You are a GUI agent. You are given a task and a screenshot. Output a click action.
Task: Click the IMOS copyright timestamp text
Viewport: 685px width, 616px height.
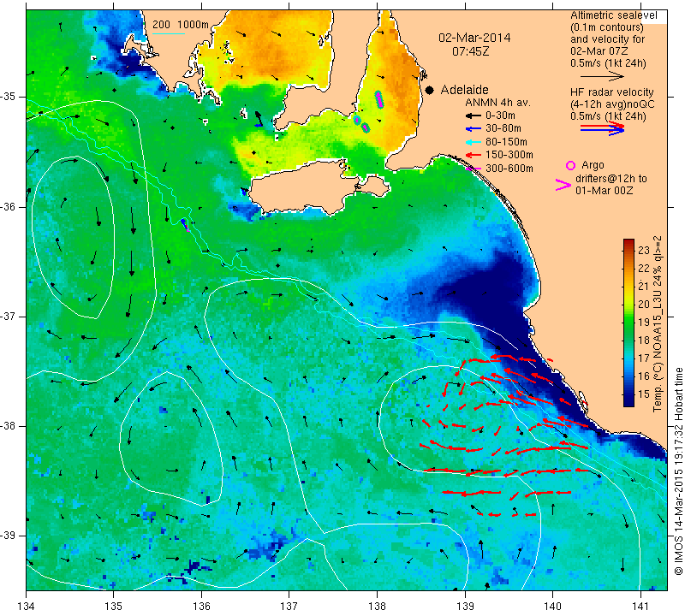tap(678, 471)
